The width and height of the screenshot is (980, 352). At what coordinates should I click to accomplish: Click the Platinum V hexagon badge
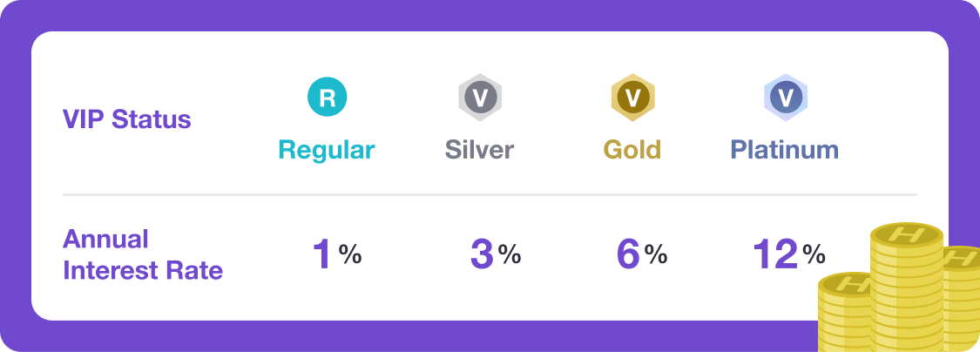click(785, 98)
